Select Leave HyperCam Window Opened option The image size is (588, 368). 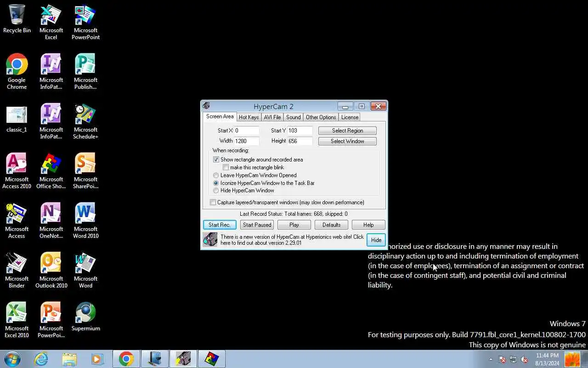216,175
